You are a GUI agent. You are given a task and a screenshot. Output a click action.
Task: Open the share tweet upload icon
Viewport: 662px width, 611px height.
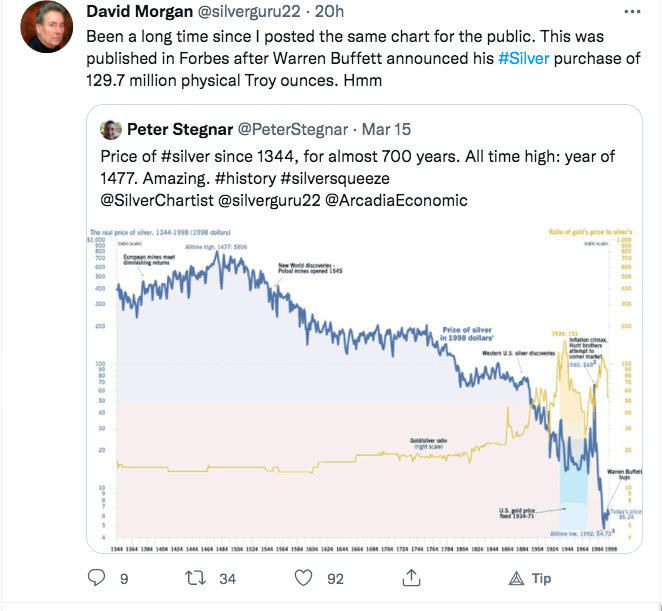411,578
